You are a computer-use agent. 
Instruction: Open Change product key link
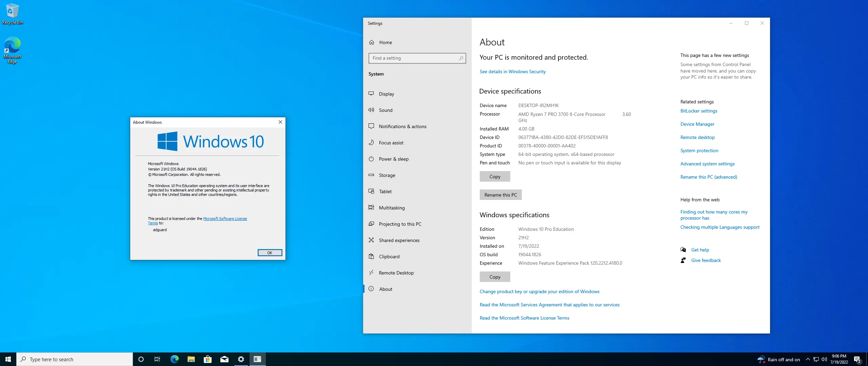coord(539,291)
